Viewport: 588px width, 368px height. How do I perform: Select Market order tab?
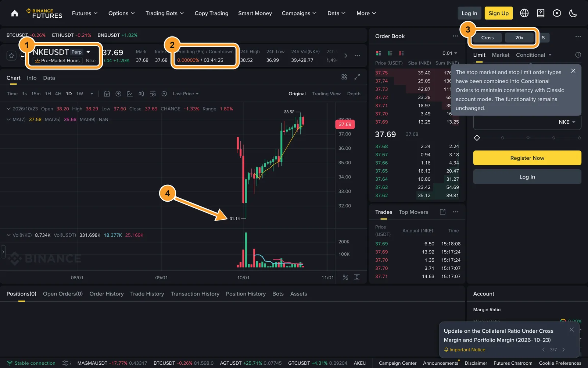click(501, 55)
